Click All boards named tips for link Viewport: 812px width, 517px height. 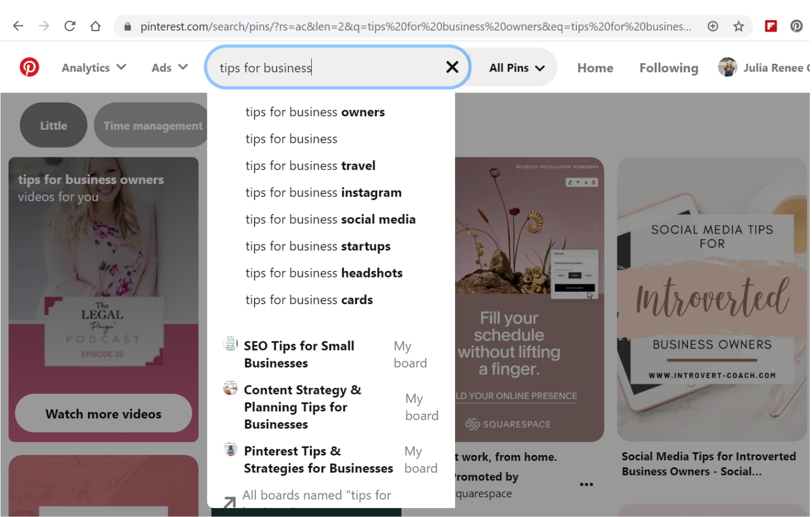[316, 496]
